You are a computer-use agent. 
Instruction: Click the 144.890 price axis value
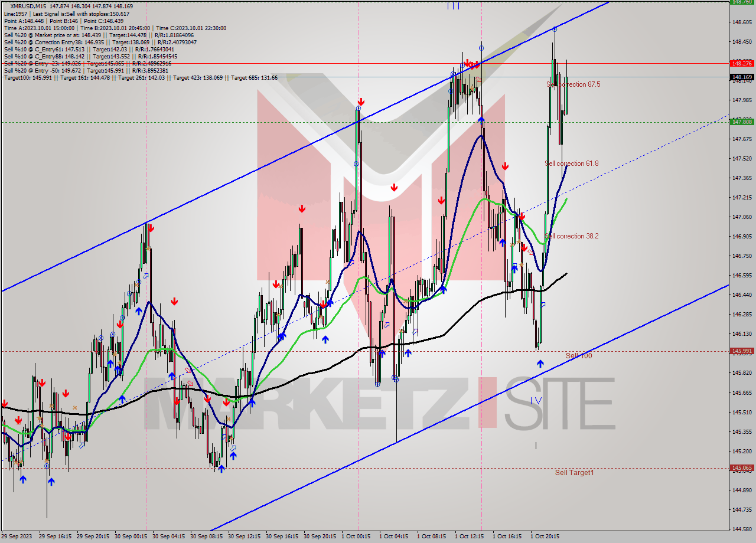point(742,490)
